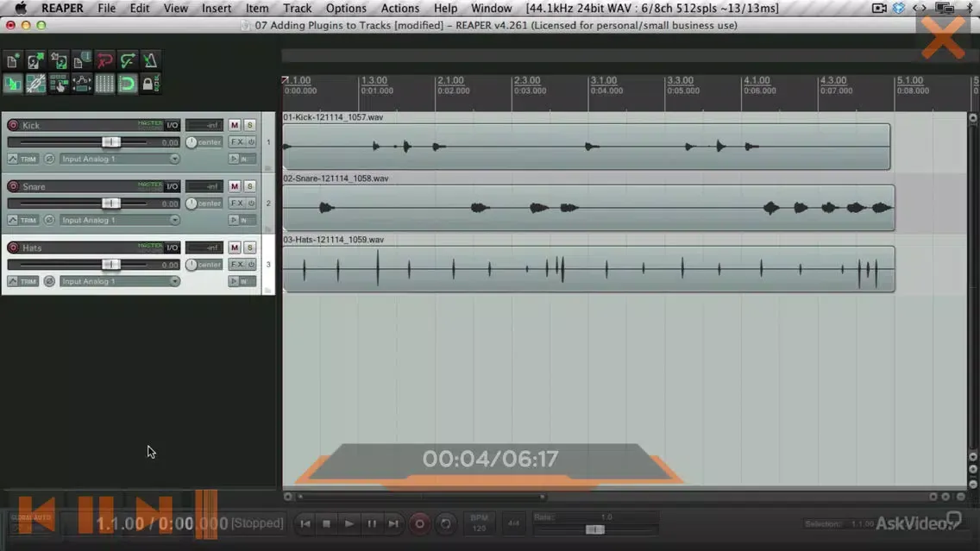
Task: Open the FX chain on the Kick track
Action: [x=237, y=142]
